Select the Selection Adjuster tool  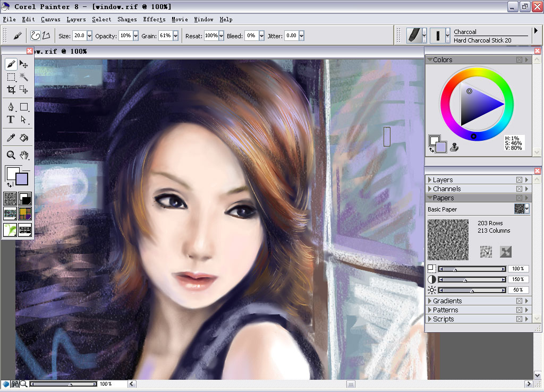coord(23,90)
